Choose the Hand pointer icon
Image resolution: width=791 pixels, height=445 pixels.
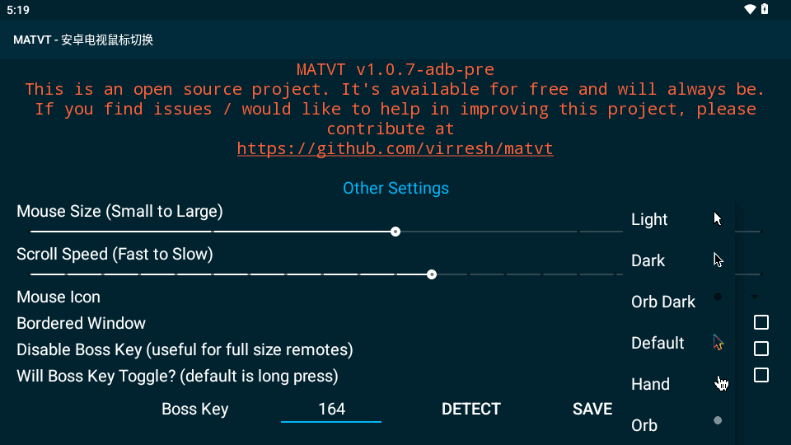point(721,384)
